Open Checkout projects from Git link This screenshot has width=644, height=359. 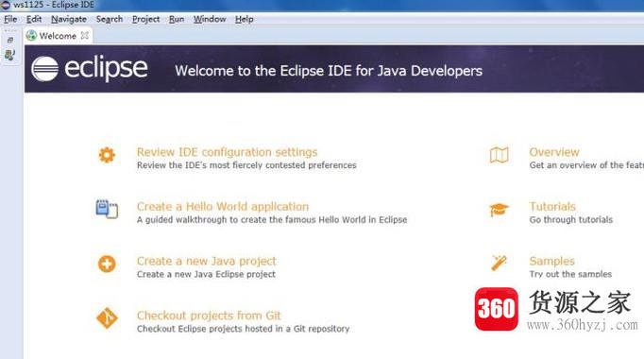point(209,316)
